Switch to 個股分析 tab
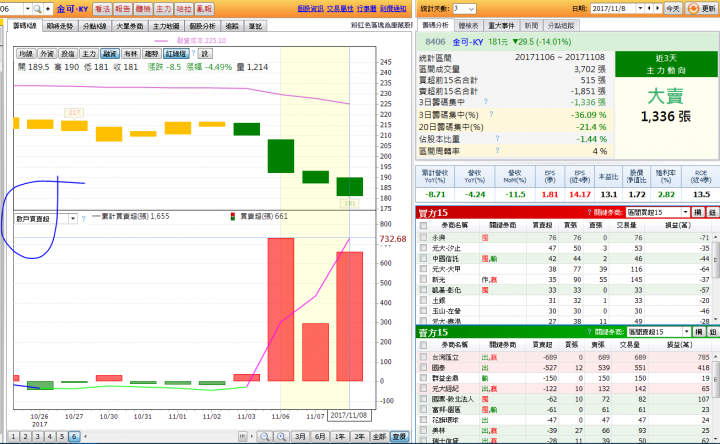 click(x=202, y=26)
